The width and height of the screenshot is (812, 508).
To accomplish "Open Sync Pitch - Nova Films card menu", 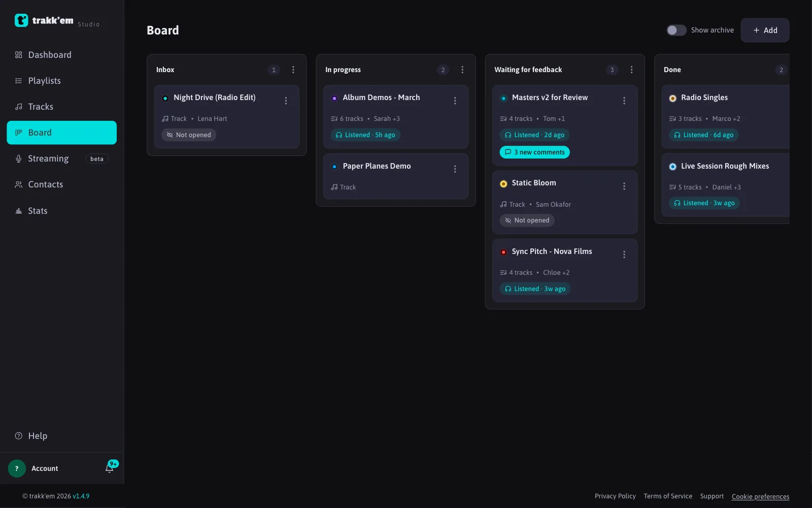I will 624,255.
